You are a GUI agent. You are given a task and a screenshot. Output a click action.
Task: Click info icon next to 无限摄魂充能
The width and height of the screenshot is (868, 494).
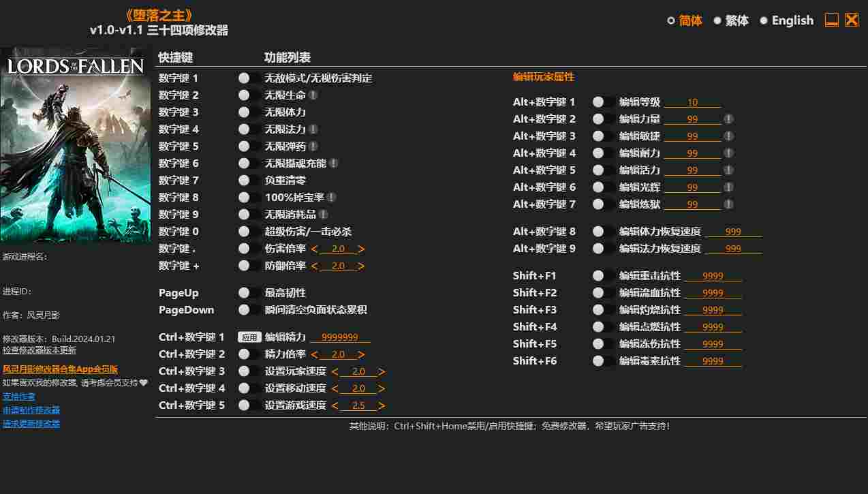coord(333,164)
